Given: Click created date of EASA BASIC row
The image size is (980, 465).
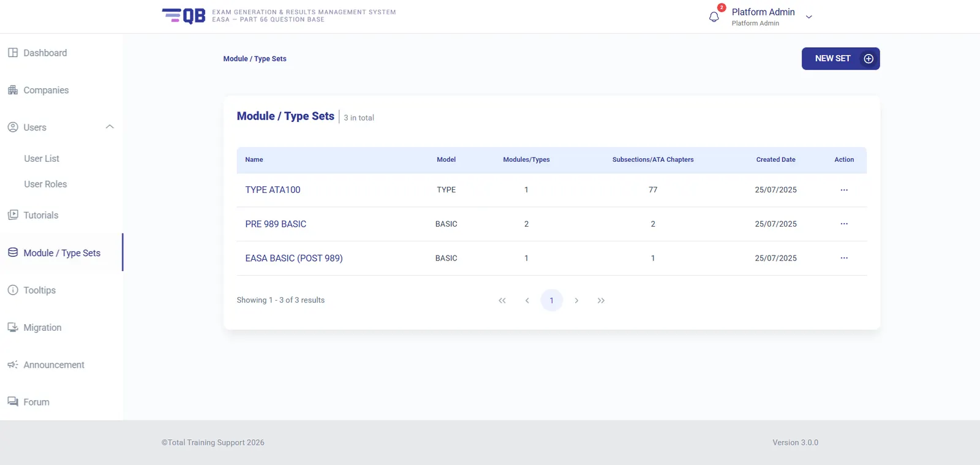Looking at the screenshot, I should 775,259.
